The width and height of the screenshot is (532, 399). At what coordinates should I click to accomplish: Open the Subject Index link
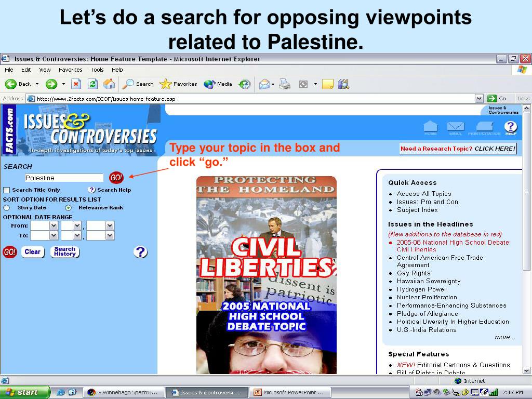417,210
